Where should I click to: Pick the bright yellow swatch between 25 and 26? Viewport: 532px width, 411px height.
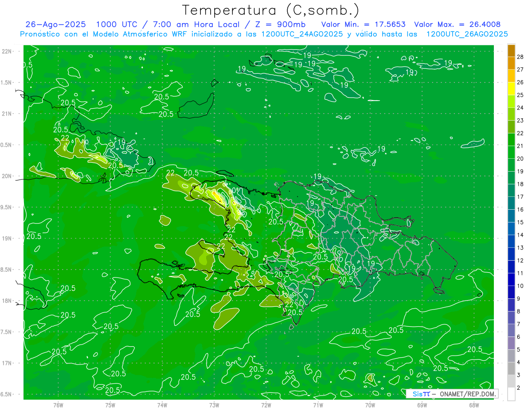point(511,89)
